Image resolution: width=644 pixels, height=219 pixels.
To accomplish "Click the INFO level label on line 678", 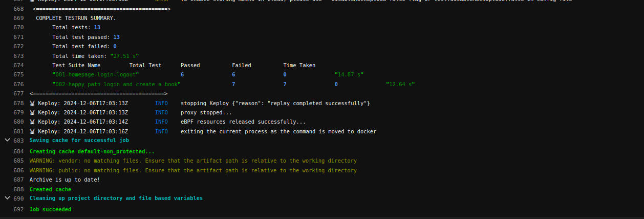I will [161, 103].
